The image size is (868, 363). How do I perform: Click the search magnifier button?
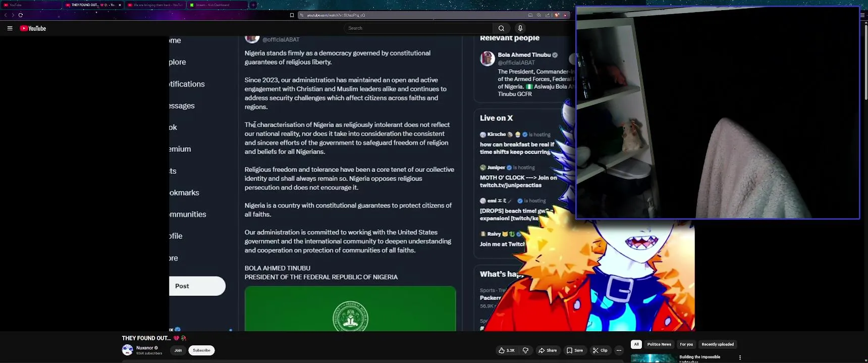point(501,28)
